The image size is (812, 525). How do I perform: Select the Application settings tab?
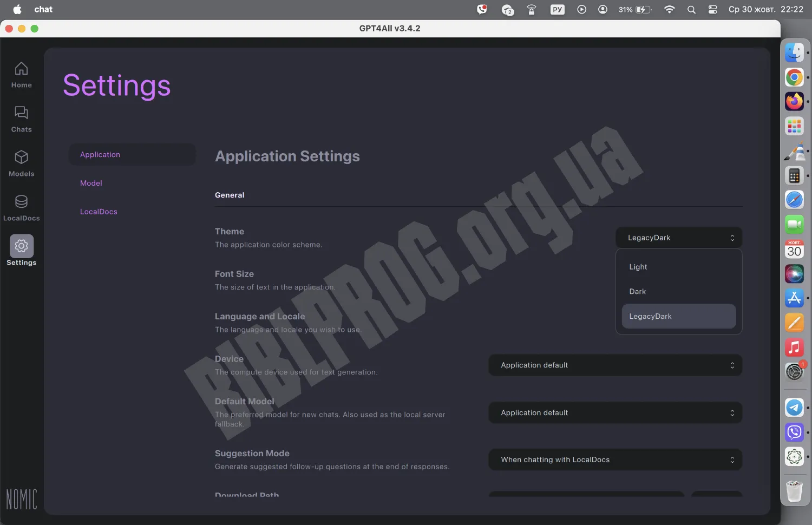coord(132,155)
